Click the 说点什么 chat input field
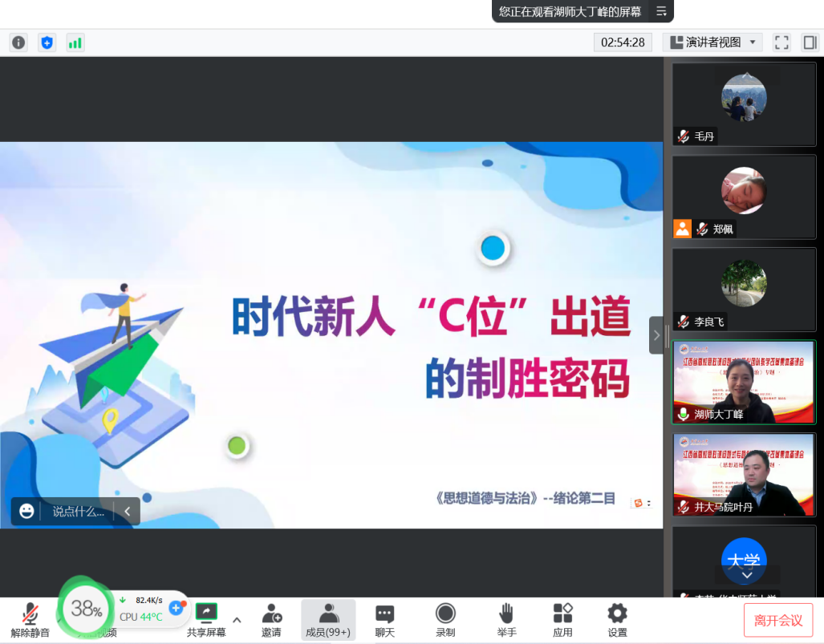The width and height of the screenshot is (824, 644). point(79,511)
